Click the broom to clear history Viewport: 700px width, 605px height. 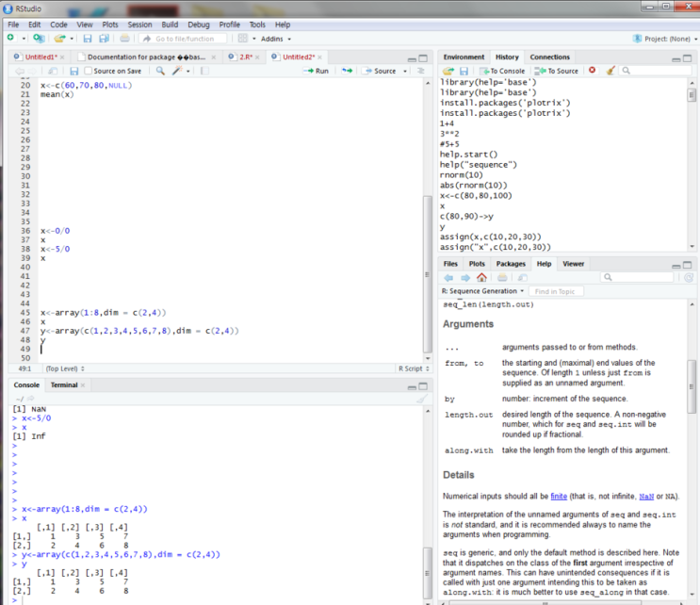pyautogui.click(x=610, y=71)
